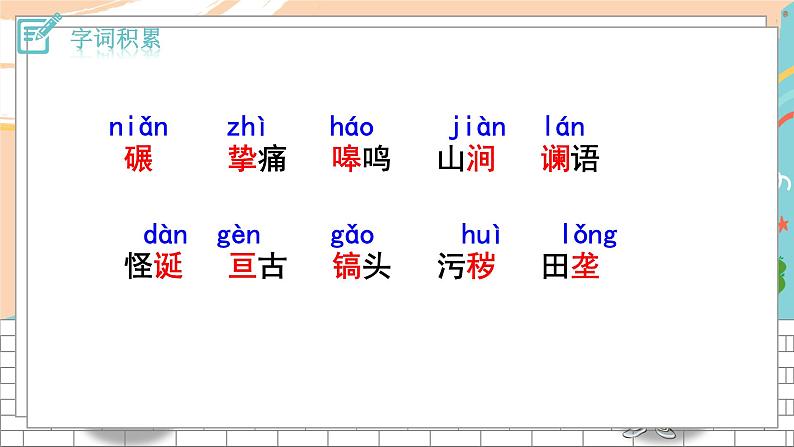This screenshot has width=794, height=447.
Task: Click the pinyin lǒng
Action: [589, 236]
